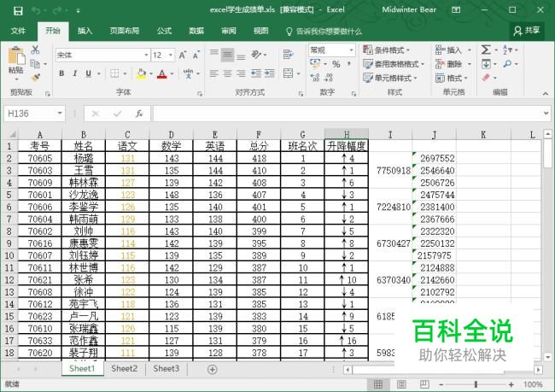Viewport: 555px width, 392px height.
Task: Click Tell Me search box
Action: [324, 32]
